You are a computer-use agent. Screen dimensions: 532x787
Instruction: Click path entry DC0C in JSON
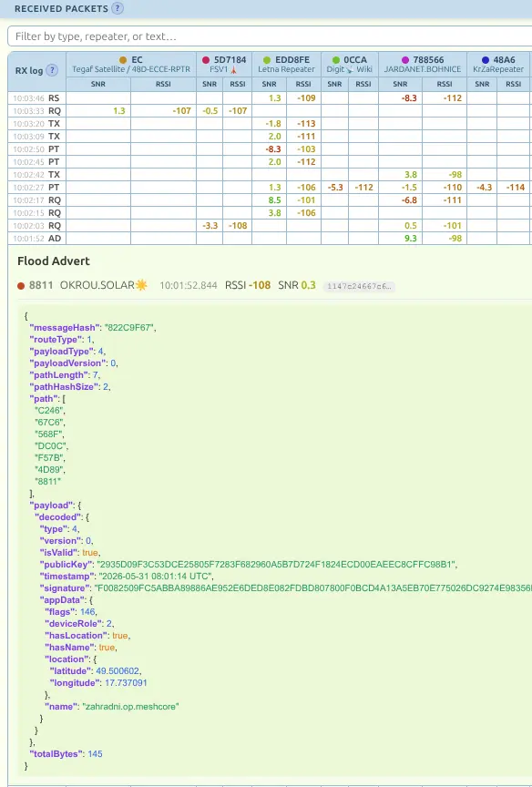click(x=51, y=445)
